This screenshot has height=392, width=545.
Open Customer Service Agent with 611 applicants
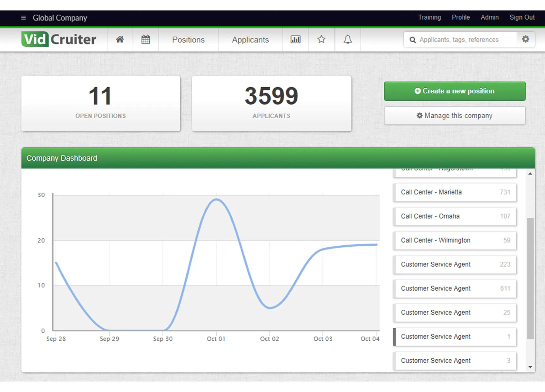point(454,288)
